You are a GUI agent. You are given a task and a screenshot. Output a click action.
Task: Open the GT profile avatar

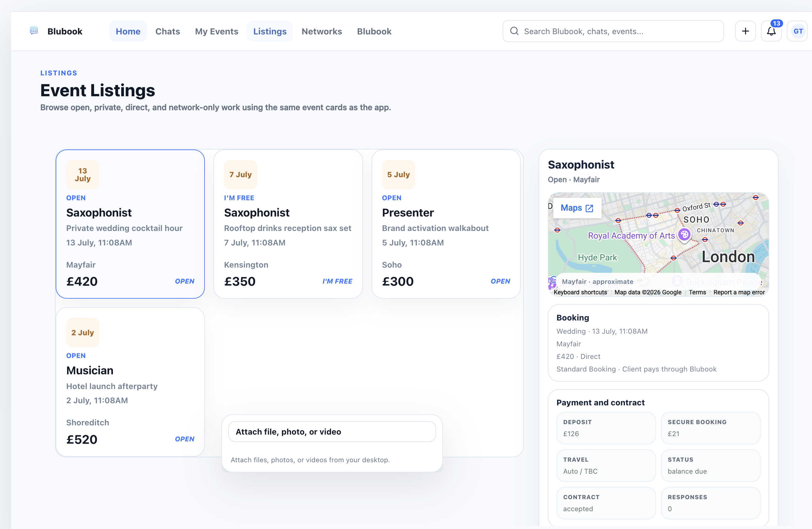pyautogui.click(x=798, y=31)
